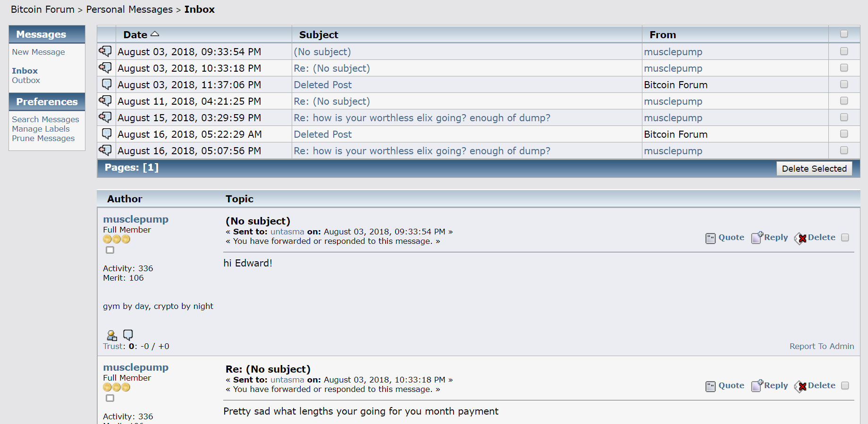This screenshot has width=868, height=424.
Task: Go to page 1 in Pages bar
Action: click(x=151, y=167)
